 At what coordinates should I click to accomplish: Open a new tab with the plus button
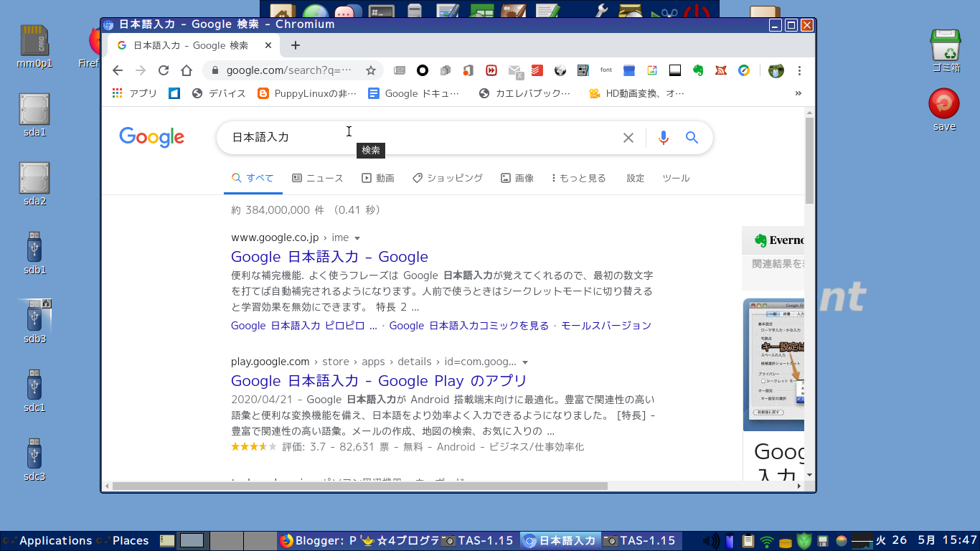coord(295,45)
